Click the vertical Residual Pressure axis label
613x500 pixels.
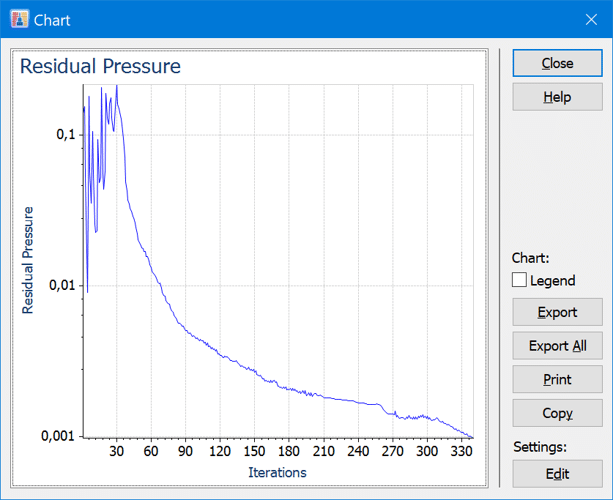click(27, 260)
